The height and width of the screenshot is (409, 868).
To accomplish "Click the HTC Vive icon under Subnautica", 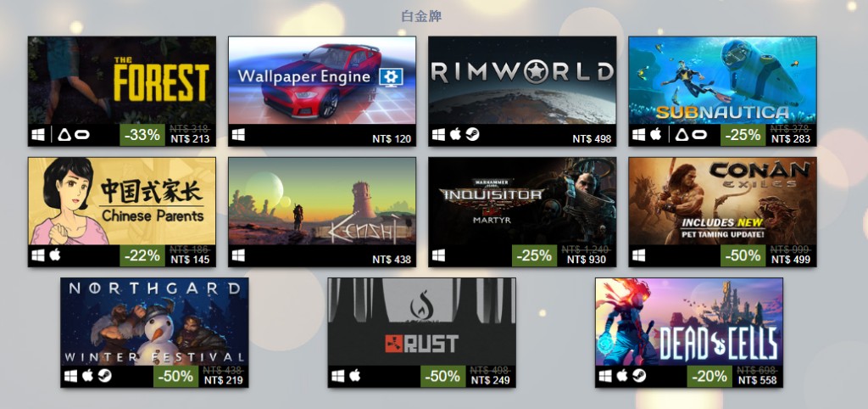I will click(x=682, y=135).
